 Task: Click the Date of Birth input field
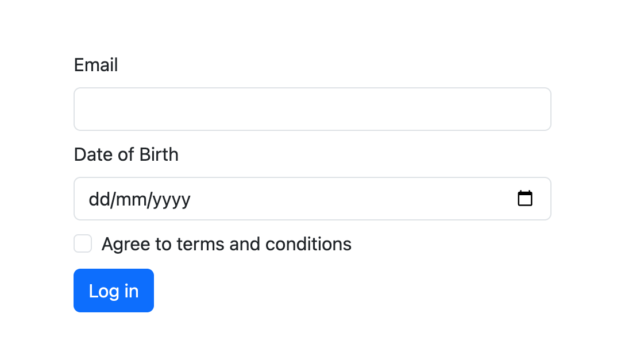[x=287, y=199]
